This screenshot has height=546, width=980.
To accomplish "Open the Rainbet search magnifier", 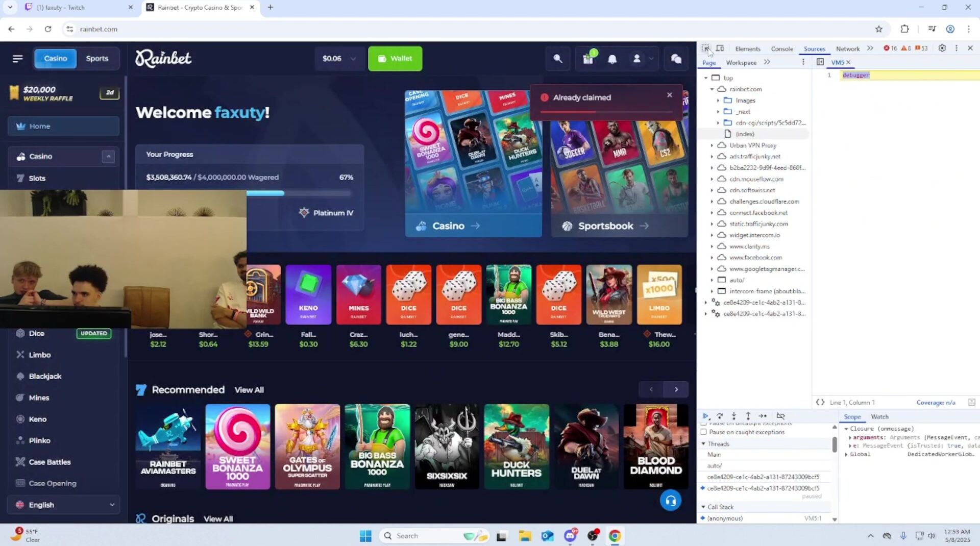I will click(x=558, y=59).
